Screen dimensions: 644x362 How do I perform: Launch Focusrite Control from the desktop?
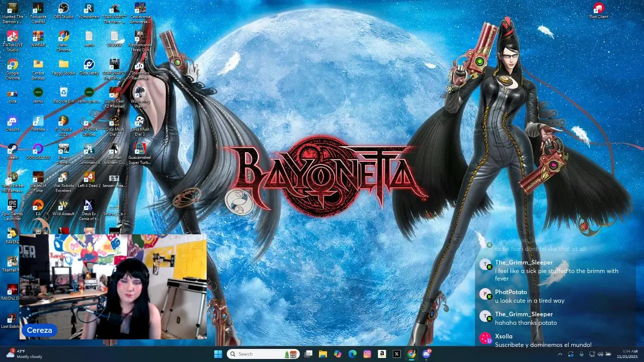pyautogui.click(x=38, y=14)
